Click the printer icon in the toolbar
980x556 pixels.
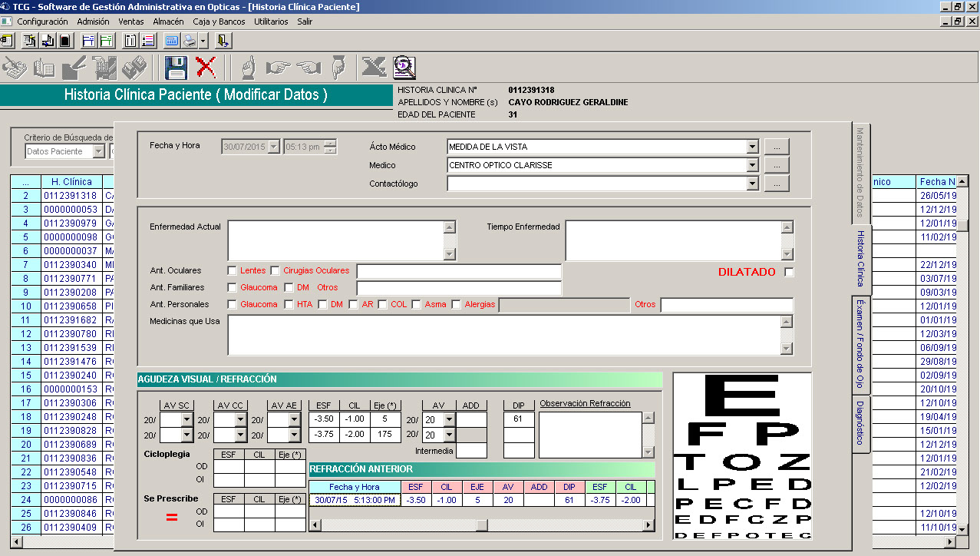tap(189, 41)
